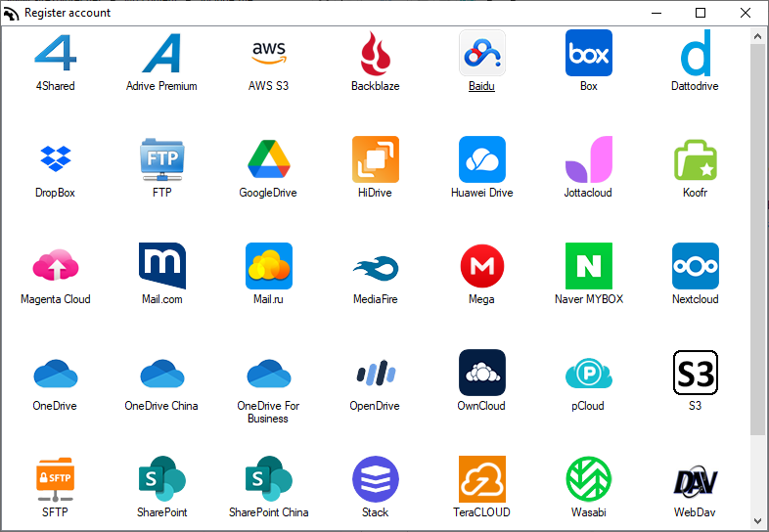The height and width of the screenshot is (532, 769).
Task: Pick the Magenta Cloud icon
Action: pos(56,265)
